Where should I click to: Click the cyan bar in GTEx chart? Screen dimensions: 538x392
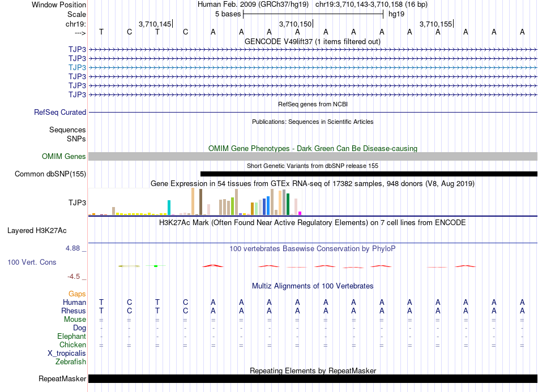point(169,208)
